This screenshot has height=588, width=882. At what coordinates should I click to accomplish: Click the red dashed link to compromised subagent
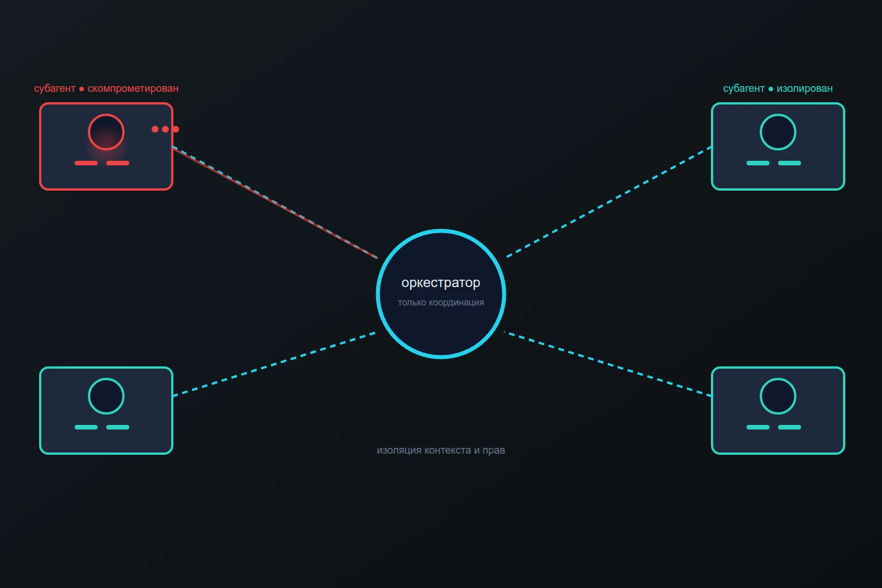[275, 202]
